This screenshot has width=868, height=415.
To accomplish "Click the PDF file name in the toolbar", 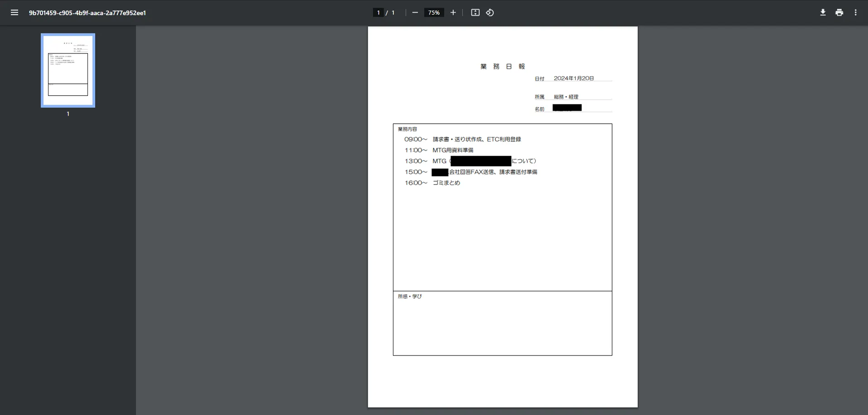I will point(87,13).
